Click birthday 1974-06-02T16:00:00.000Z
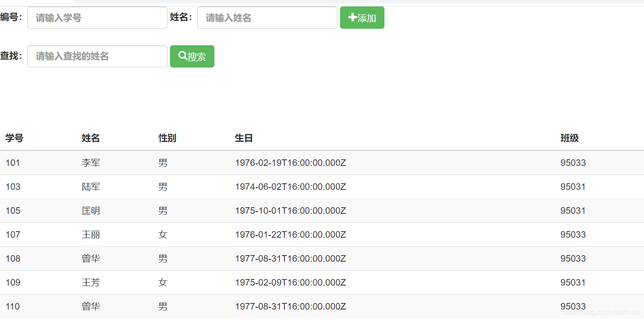This screenshot has height=320, width=644. [290, 187]
